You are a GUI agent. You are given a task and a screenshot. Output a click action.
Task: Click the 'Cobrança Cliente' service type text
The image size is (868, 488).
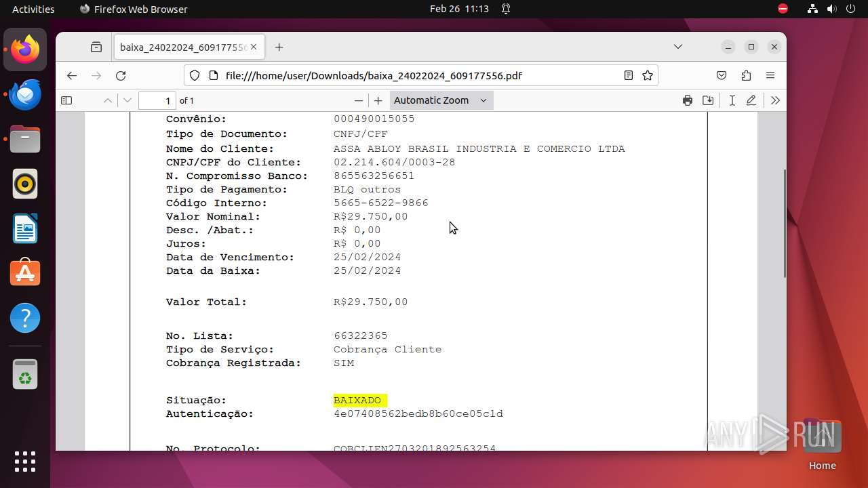387,349
